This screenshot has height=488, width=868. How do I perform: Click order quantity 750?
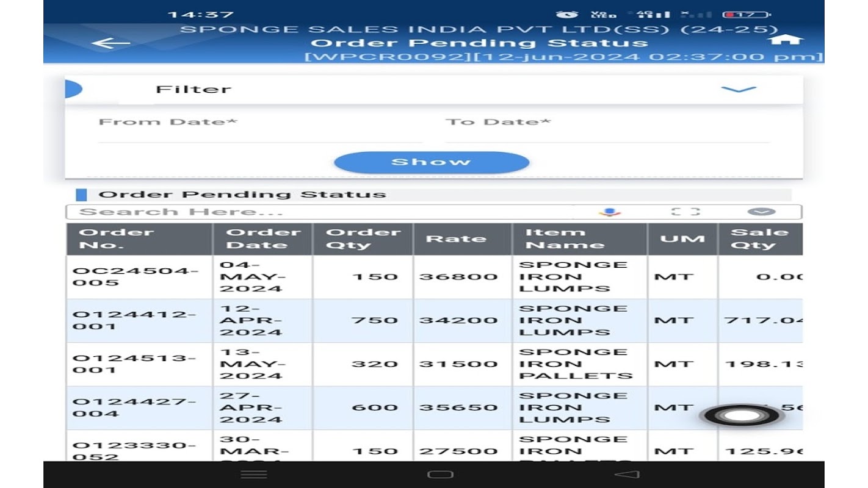pos(375,320)
